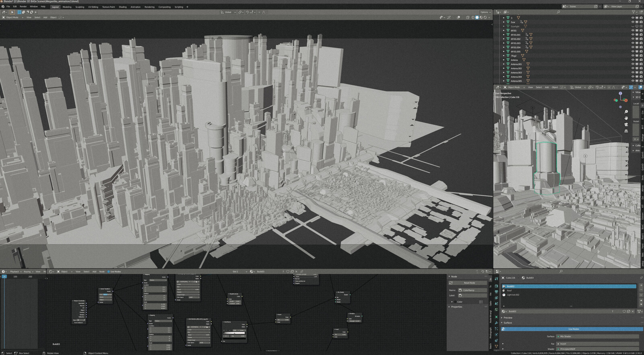This screenshot has height=355, width=644.
Task: Open the Modifiers wrench properties tab
Action: tap(496, 323)
